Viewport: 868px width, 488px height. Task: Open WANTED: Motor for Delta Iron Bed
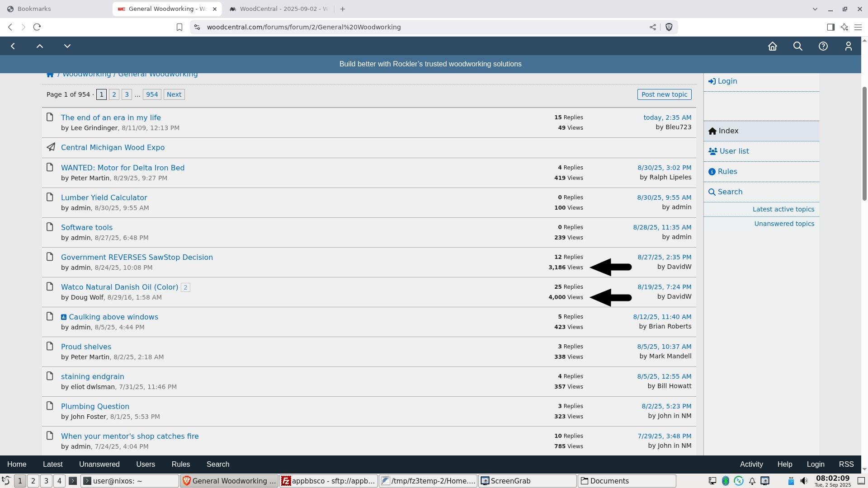[x=123, y=168]
